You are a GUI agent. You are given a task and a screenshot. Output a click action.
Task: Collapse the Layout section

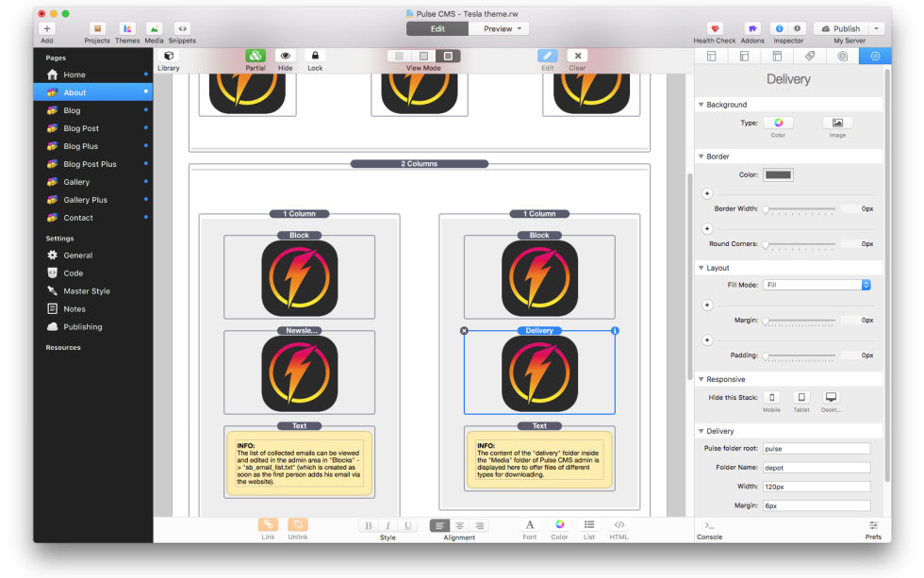click(x=701, y=268)
